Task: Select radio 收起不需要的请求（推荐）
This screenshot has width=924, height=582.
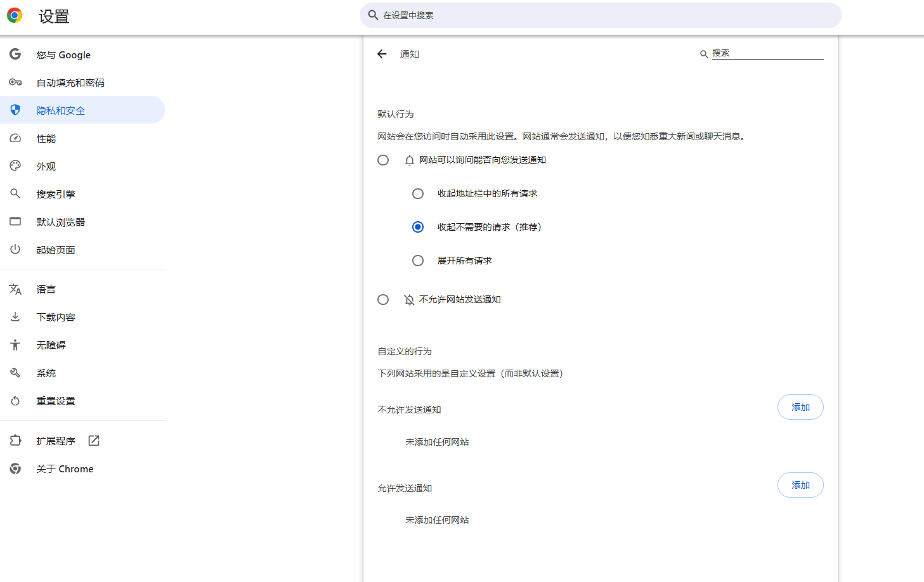Action: point(418,227)
